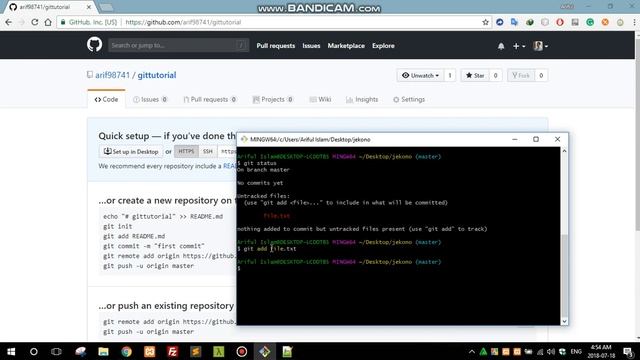Click Pull requests in top navigation
640x360 pixels.
click(x=276, y=46)
